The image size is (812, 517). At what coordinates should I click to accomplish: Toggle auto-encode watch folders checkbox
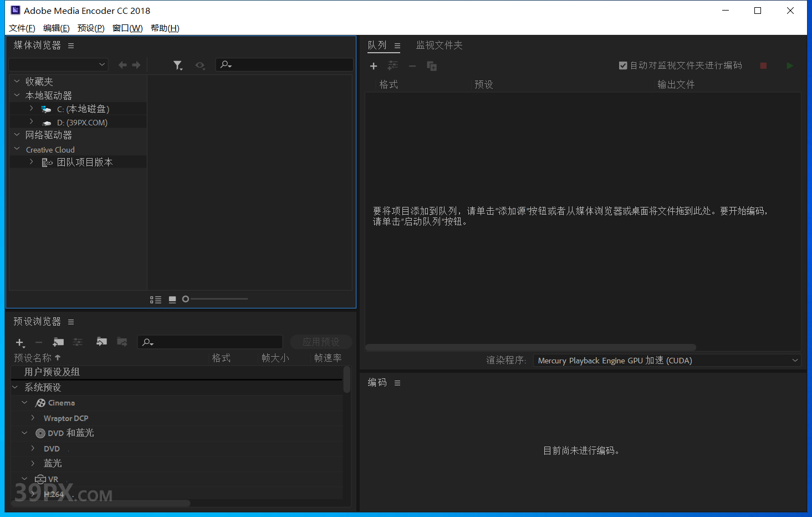coord(623,65)
